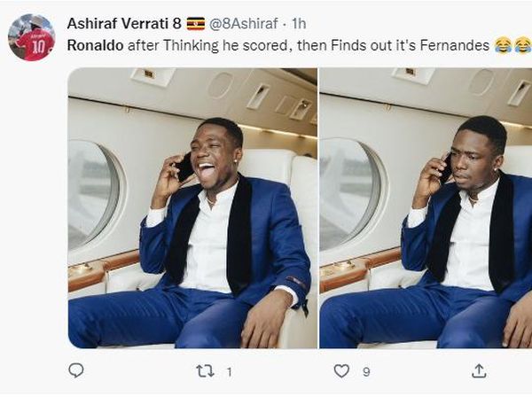Image resolution: width=532 pixels, height=397 pixels.
Task: Open the share upload icon
Action: (479, 371)
